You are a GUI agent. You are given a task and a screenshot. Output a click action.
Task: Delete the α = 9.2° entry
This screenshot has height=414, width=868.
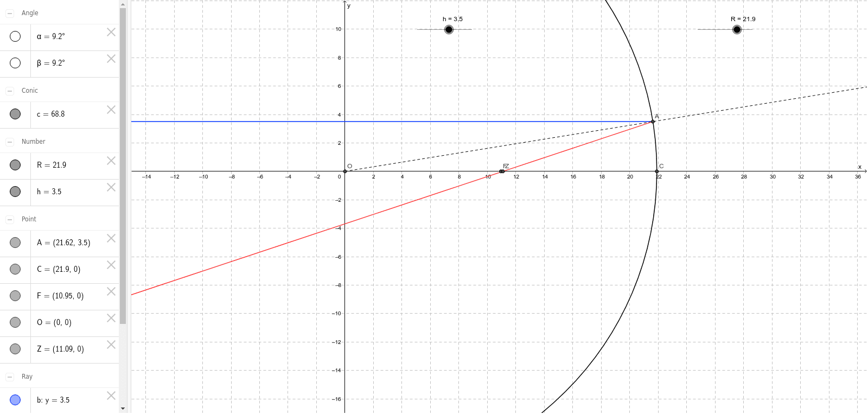[111, 32]
